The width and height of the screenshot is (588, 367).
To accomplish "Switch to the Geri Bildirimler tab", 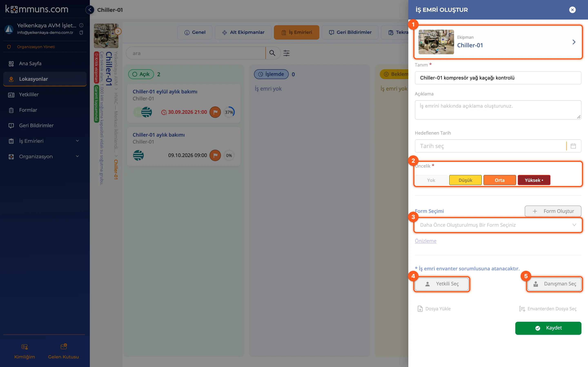I will (350, 32).
